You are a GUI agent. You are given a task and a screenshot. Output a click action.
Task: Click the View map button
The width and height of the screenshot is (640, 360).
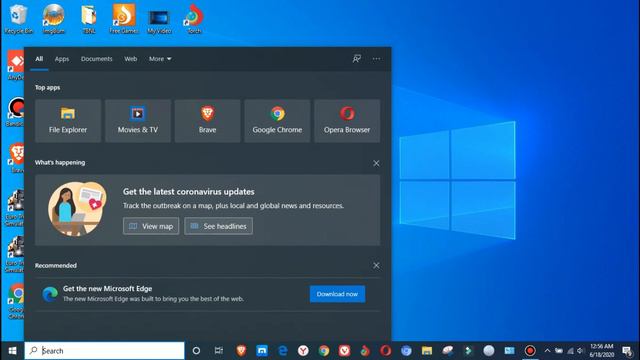click(151, 226)
